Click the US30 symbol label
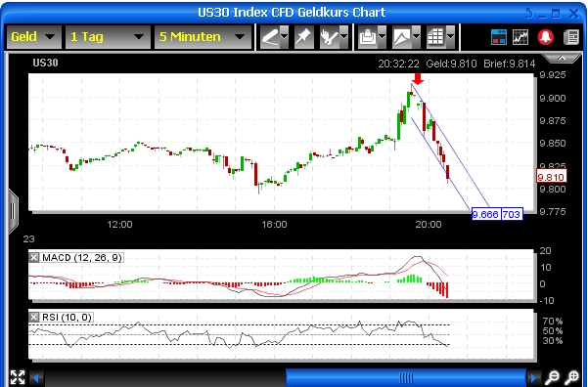Viewport: 588px width, 387px height. (45, 63)
